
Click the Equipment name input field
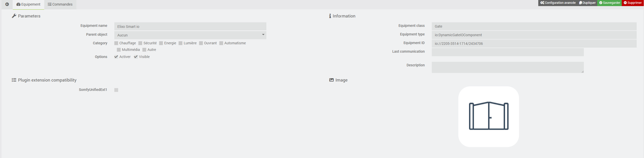coord(190,26)
